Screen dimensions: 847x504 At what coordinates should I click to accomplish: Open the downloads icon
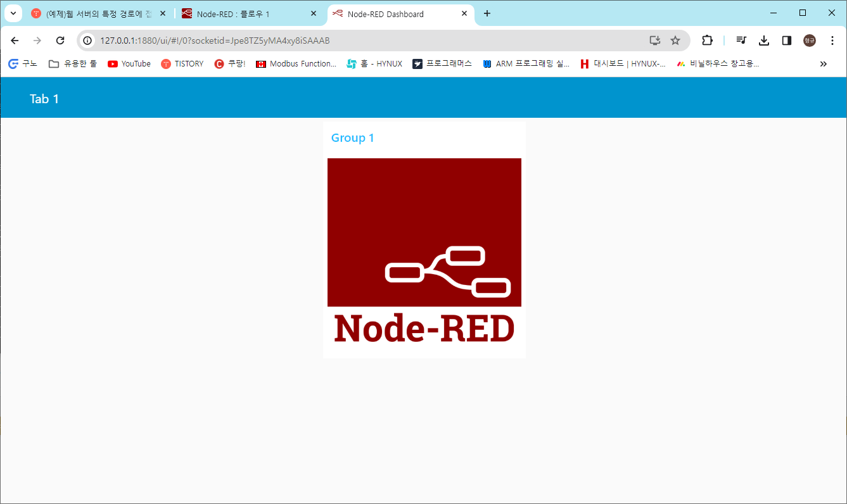click(x=764, y=41)
